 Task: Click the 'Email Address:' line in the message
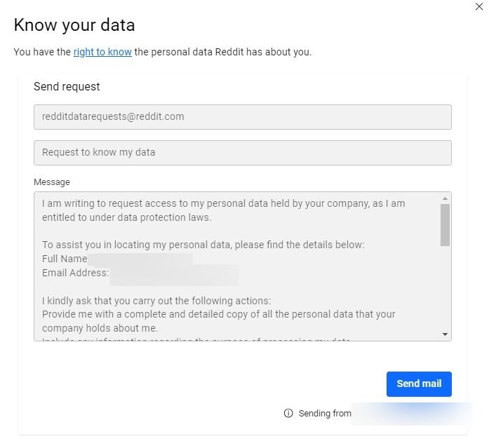[75, 273]
